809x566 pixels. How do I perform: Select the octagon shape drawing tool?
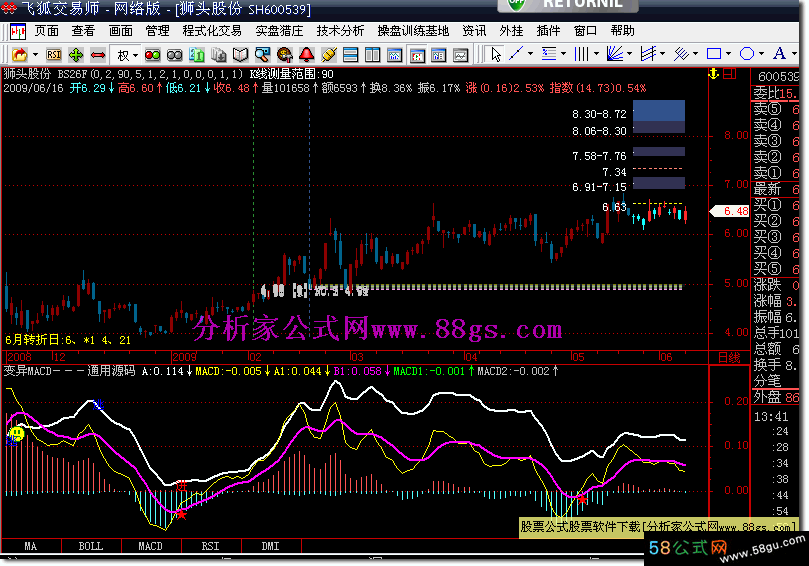(x=747, y=54)
